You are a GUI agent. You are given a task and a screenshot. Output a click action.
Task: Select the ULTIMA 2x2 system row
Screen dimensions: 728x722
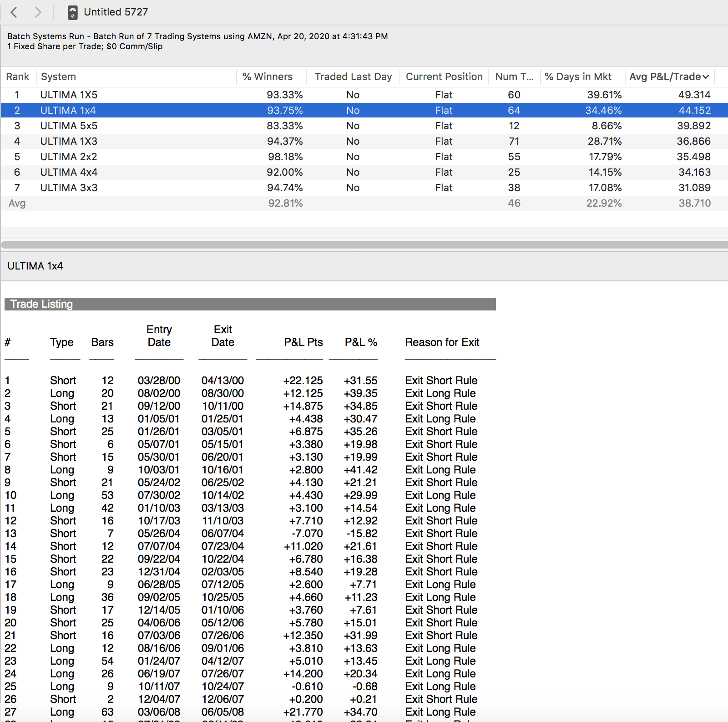point(69,157)
